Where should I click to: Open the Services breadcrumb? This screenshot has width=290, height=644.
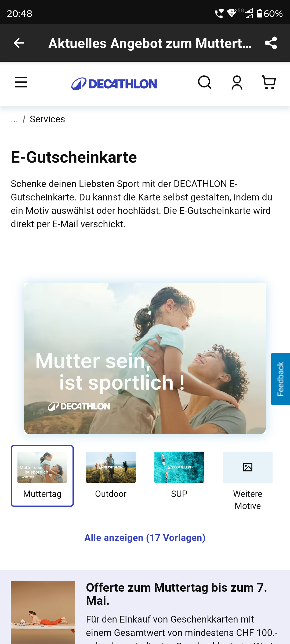click(x=47, y=119)
